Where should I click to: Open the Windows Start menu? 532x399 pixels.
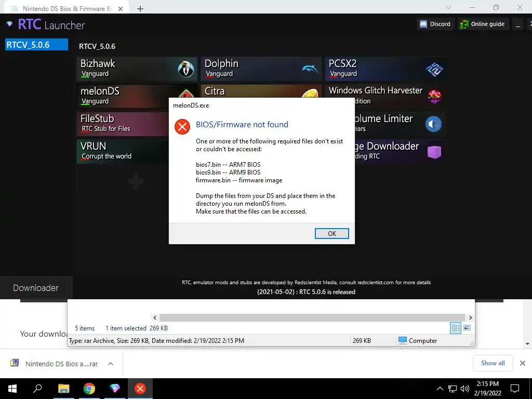point(12,389)
